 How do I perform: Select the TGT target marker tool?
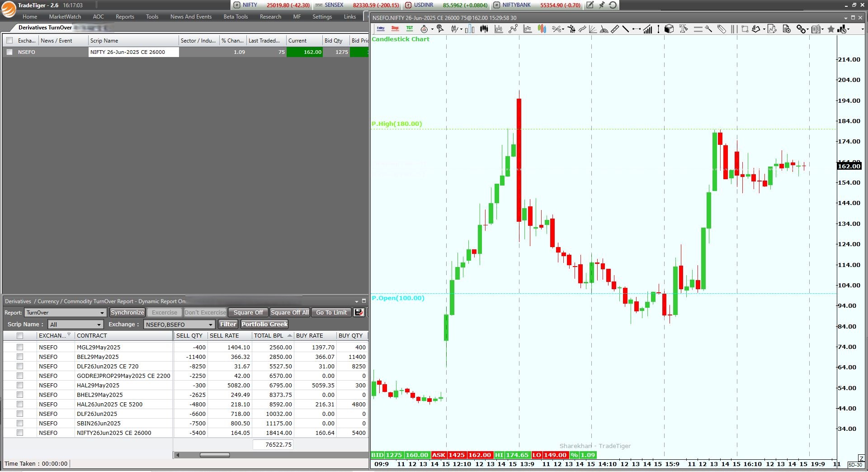pos(410,29)
